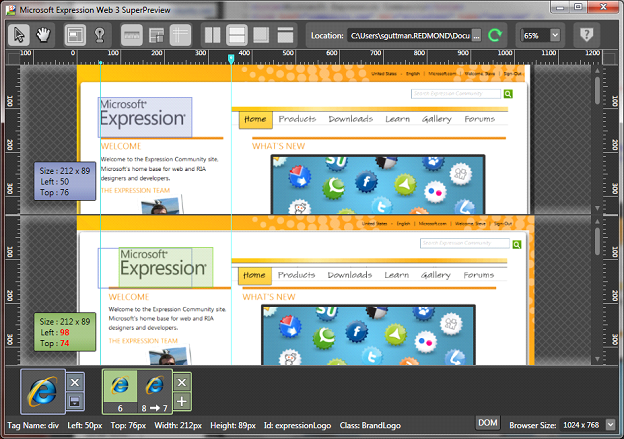Click top pane scroll down arrow
Viewport: 624px width, 439px height.
click(x=597, y=208)
